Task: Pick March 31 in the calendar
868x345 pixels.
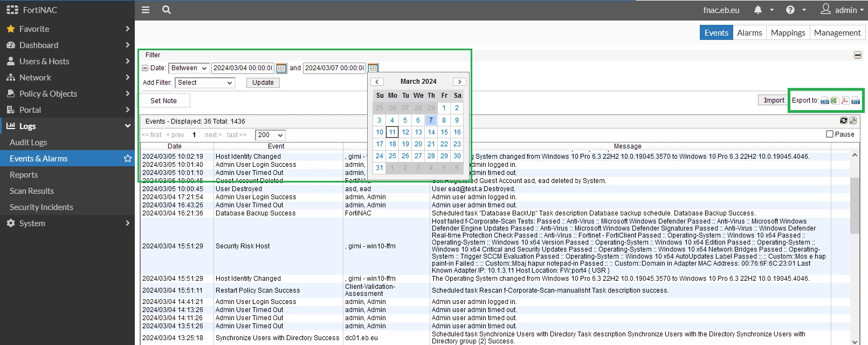Action: (380, 168)
